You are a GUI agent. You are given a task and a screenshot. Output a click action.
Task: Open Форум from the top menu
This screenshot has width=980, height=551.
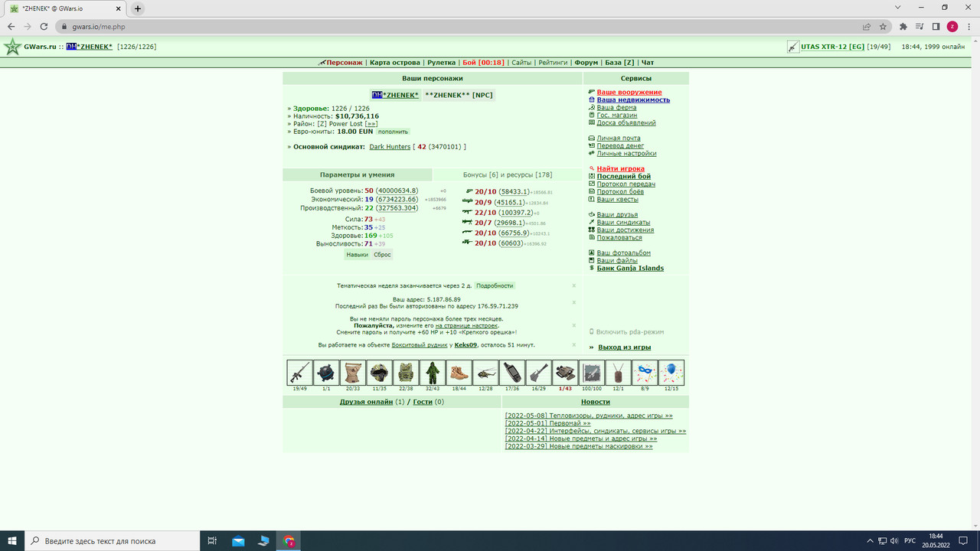click(586, 63)
